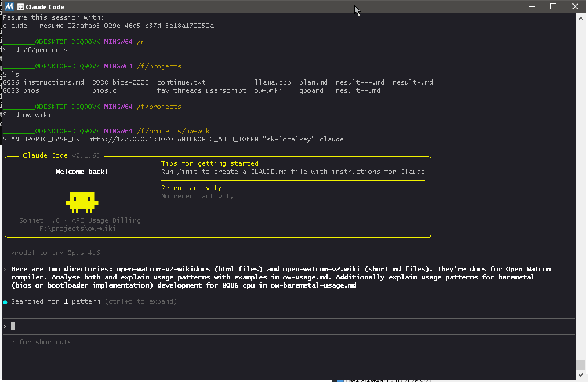Click 'result-.md' file name
This screenshot has height=382, width=588.
click(x=412, y=82)
